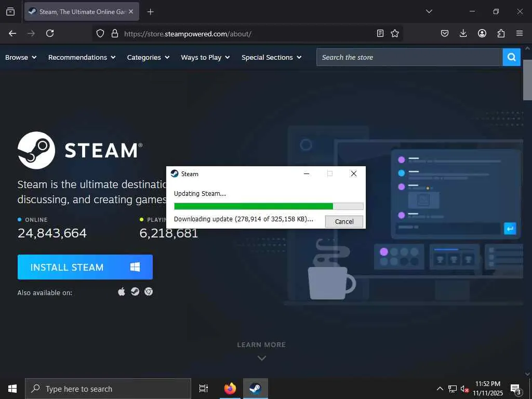Click the 'Also available on:' text
Image resolution: width=532 pixels, height=399 pixels.
pyautogui.click(x=45, y=292)
